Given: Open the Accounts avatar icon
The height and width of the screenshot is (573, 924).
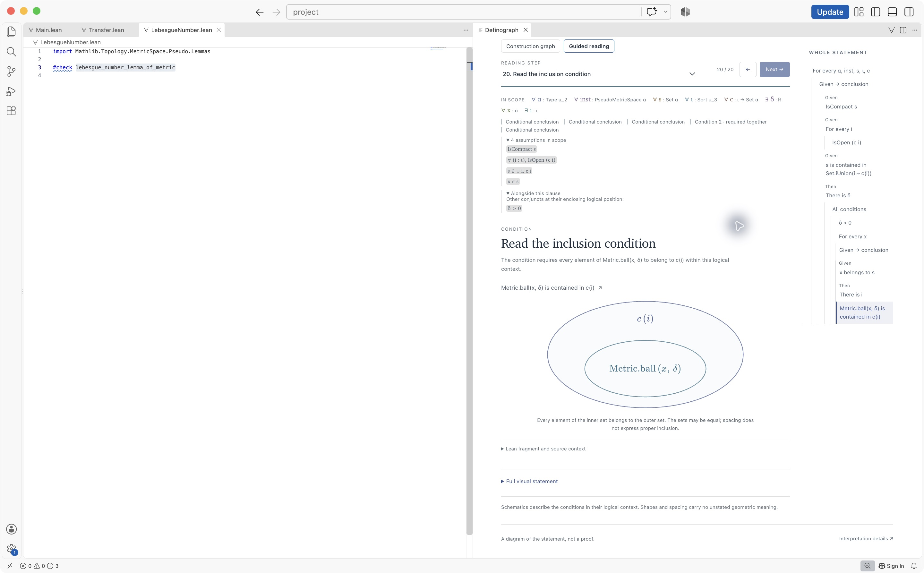Looking at the screenshot, I should (11, 529).
